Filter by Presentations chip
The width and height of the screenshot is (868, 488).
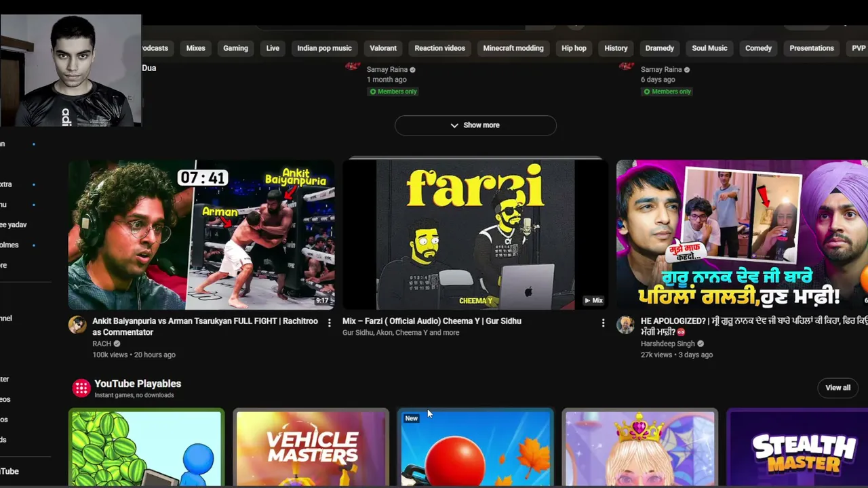(x=812, y=48)
